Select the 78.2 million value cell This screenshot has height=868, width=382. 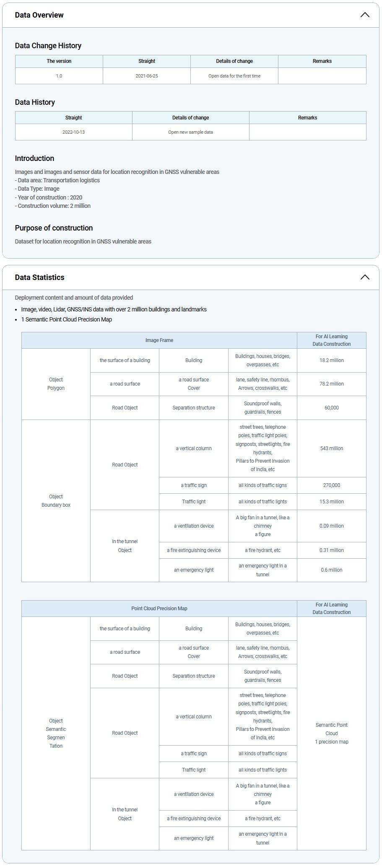click(331, 384)
